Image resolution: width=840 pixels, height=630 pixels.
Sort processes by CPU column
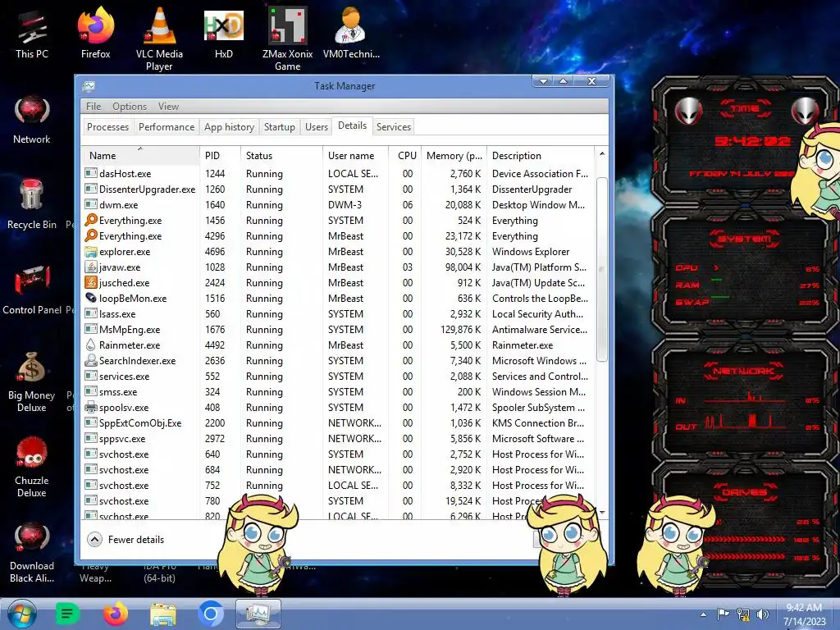pyautogui.click(x=405, y=155)
